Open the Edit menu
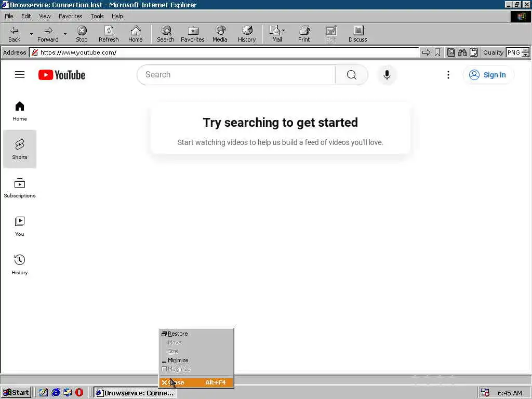This screenshot has height=399, width=532. tap(26, 16)
